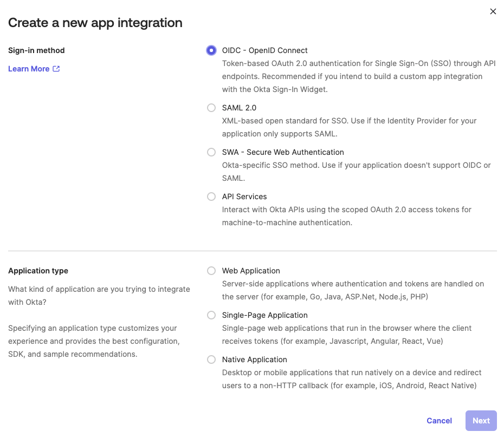Select the OIDC - OpenID Connect radio button
Viewport: 504px width, 438px height.
click(x=211, y=50)
